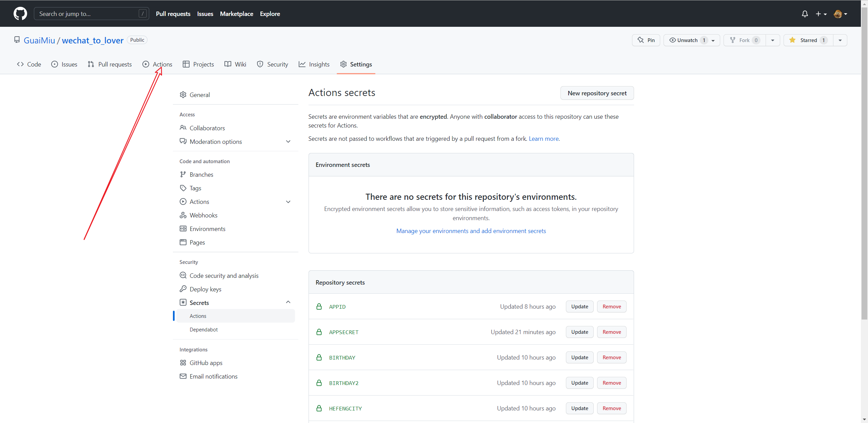Open Marketplace in top navigation
Image resolution: width=868 pixels, height=423 pixels.
[237, 14]
